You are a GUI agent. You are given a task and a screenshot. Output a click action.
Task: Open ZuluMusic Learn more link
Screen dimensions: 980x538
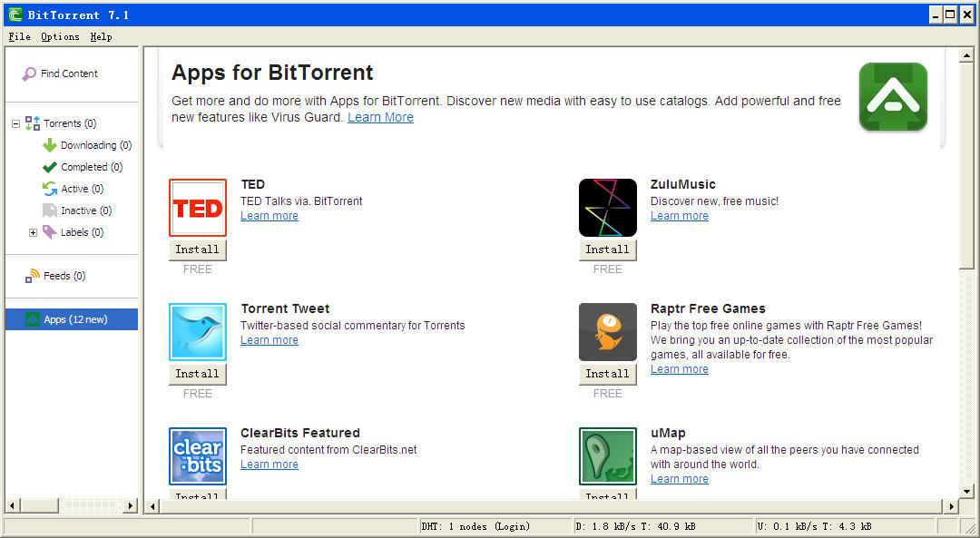(680, 216)
